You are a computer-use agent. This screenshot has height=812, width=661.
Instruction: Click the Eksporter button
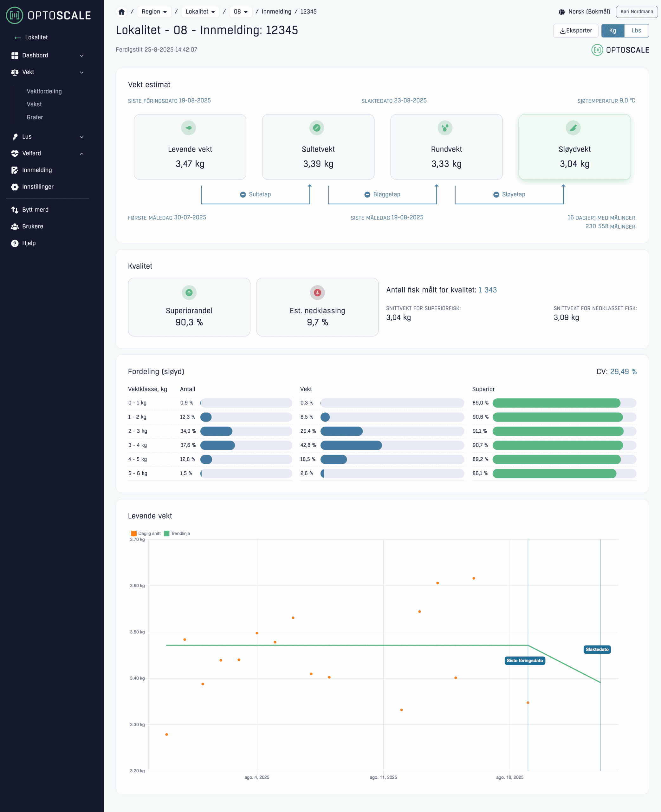click(575, 30)
